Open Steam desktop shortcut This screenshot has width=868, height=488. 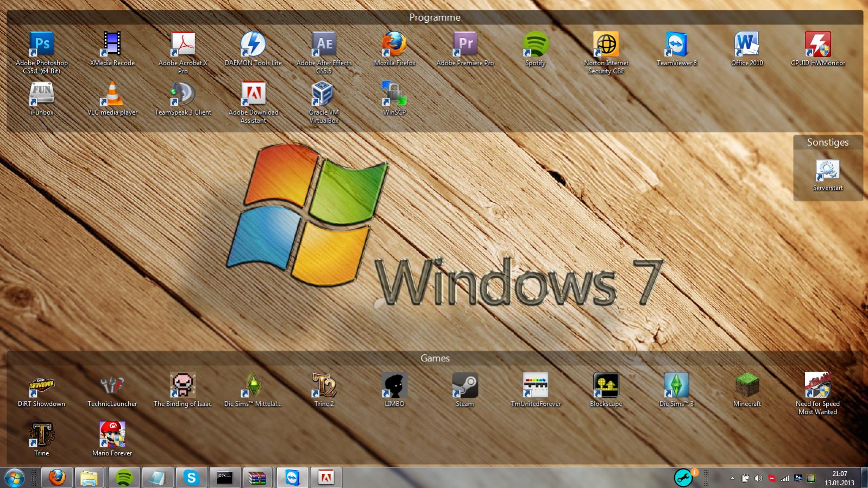pyautogui.click(x=465, y=390)
